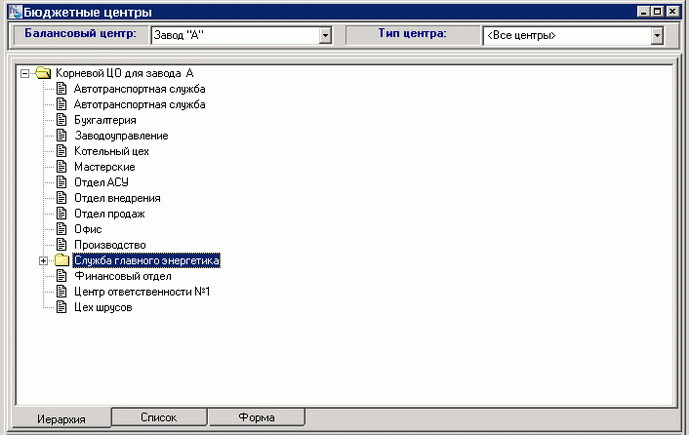
Task: Click the document icon next to Производство
Action: point(62,245)
